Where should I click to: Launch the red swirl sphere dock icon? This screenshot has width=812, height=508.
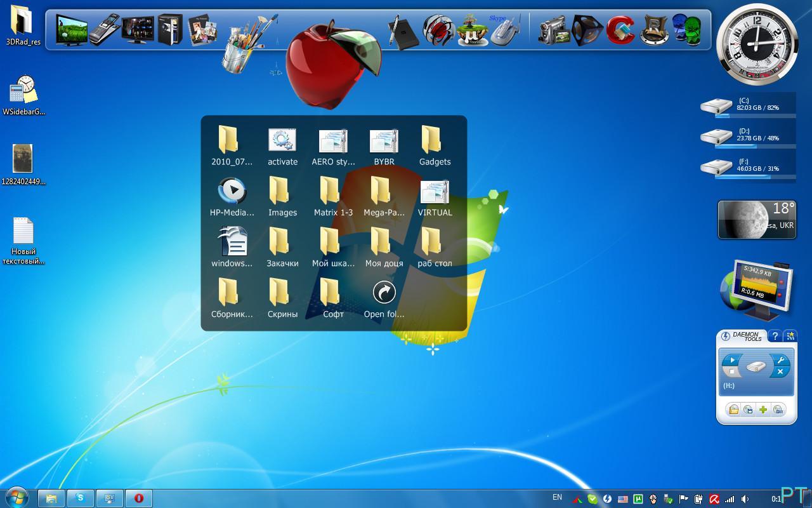[438, 29]
